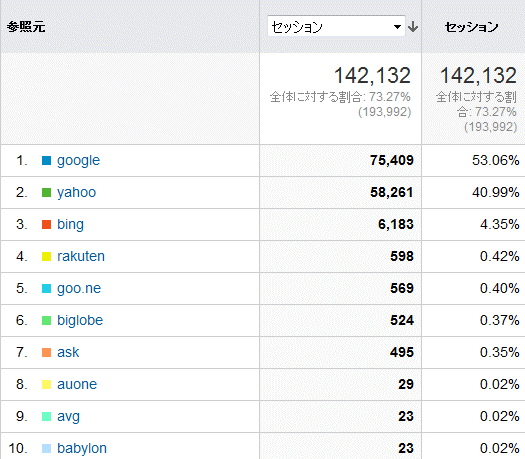
Task: Click the 参照元 column header
Action: coord(26,26)
